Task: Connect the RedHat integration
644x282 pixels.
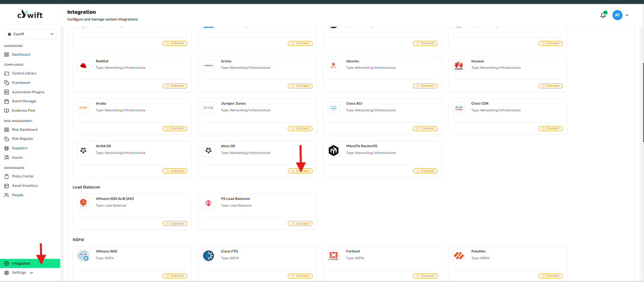Action: point(175,86)
